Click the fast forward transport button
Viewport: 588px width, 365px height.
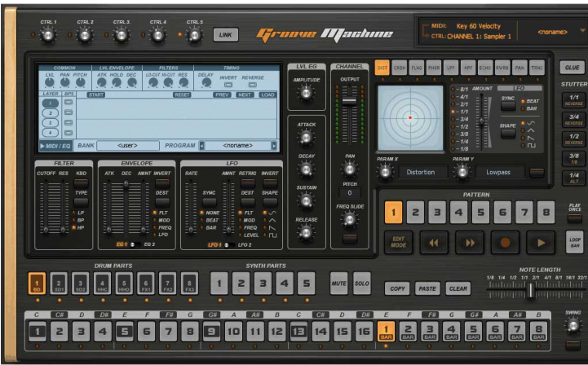(x=470, y=243)
